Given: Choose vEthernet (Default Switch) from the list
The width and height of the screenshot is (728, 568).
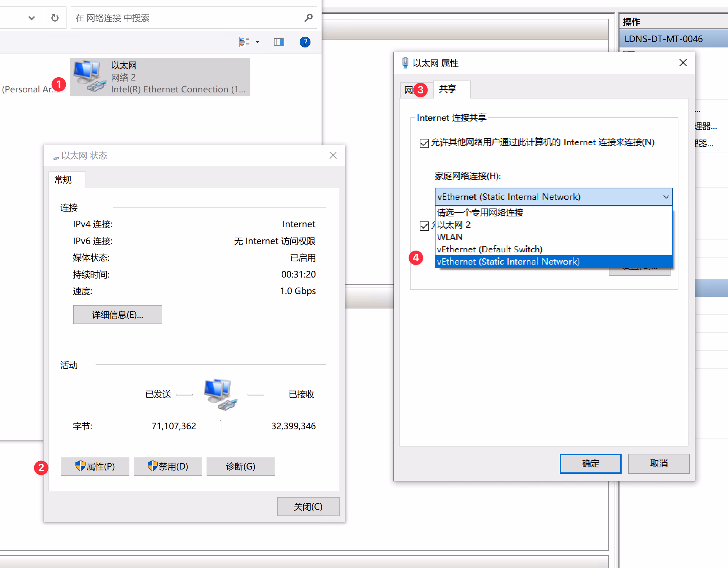Looking at the screenshot, I should coord(489,249).
